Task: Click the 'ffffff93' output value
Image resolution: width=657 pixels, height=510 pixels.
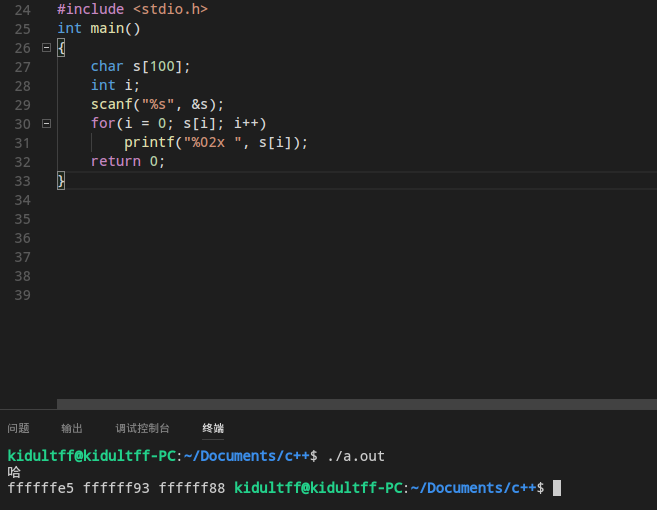Action: [116, 488]
